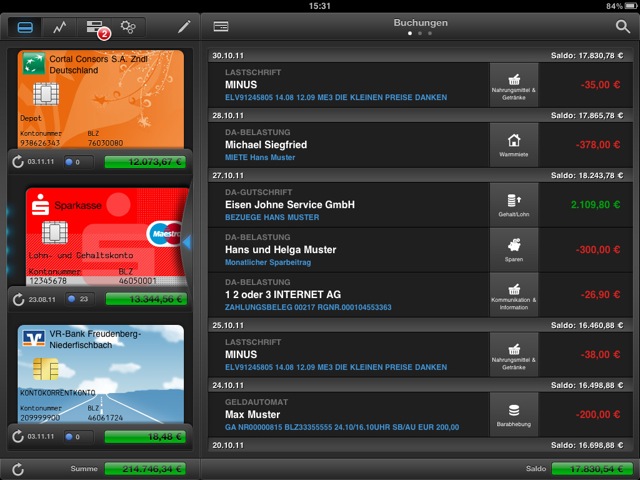The image size is (640, 480).
Task: Select the accounts card view tab
Action: (25, 27)
